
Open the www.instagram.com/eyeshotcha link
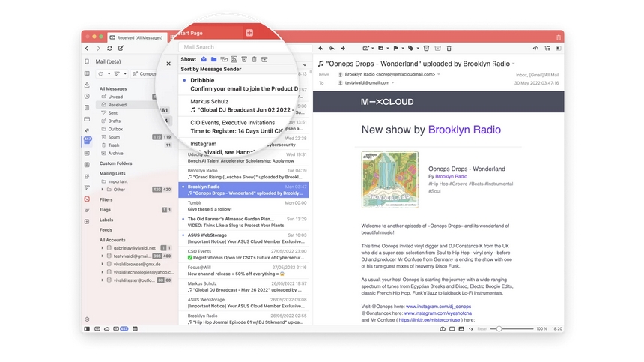(x=438, y=313)
